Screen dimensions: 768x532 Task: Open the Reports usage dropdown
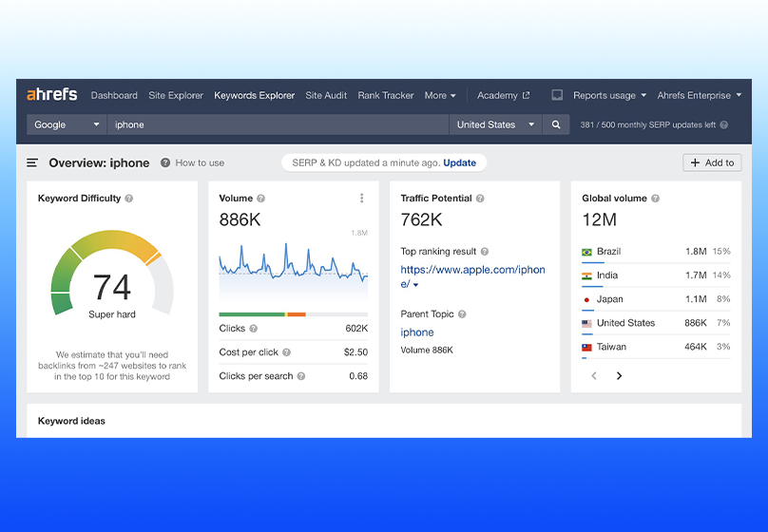pos(609,95)
